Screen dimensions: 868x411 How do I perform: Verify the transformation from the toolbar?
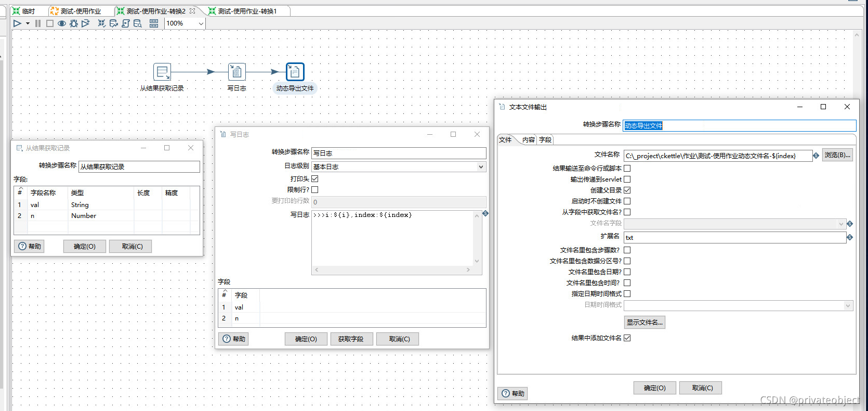[x=102, y=23]
